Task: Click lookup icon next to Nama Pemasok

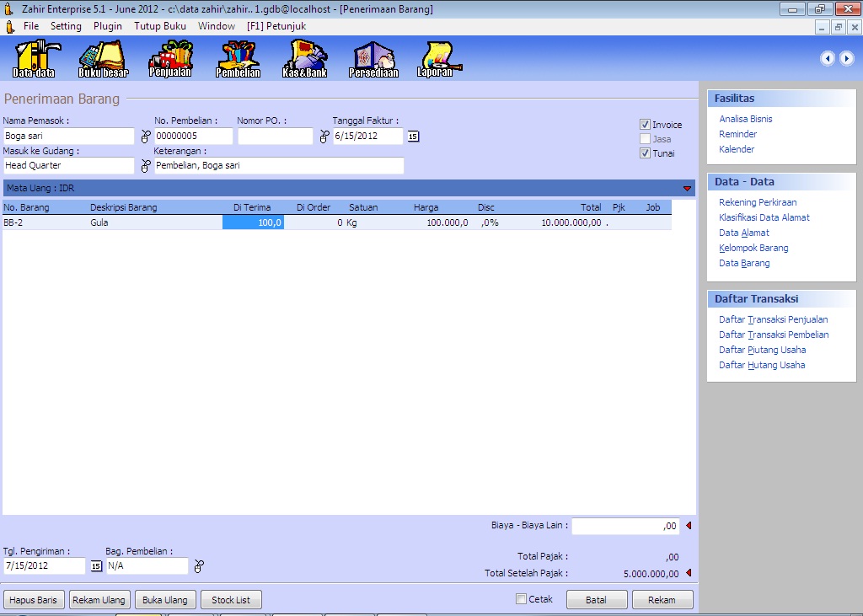Action: (x=144, y=137)
